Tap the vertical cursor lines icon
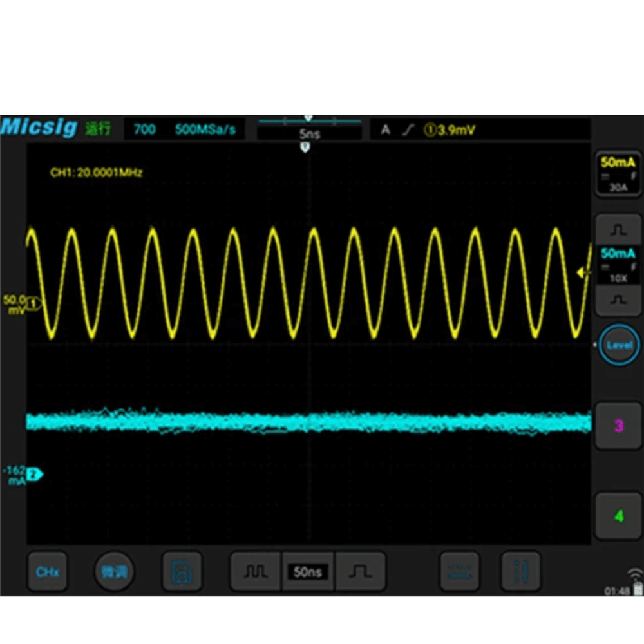The width and height of the screenshot is (644, 644). [520, 572]
